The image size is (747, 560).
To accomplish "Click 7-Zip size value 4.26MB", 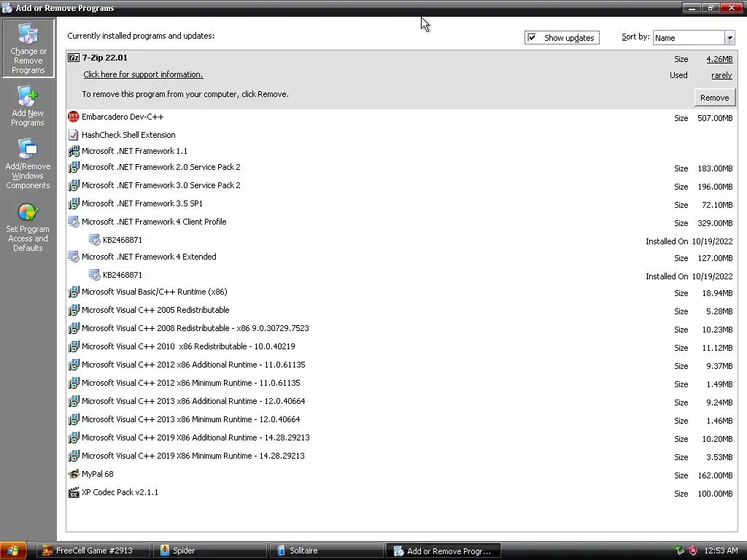I will (719, 59).
